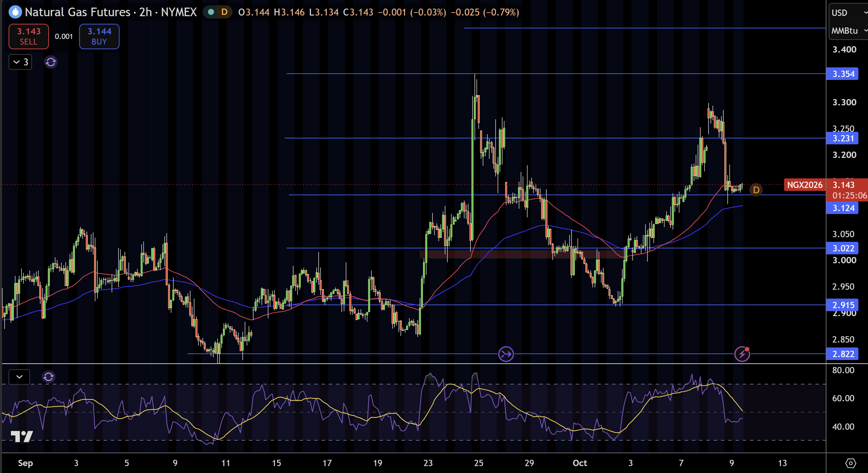
Task: Click the 3.143 SELL button
Action: tap(29, 36)
